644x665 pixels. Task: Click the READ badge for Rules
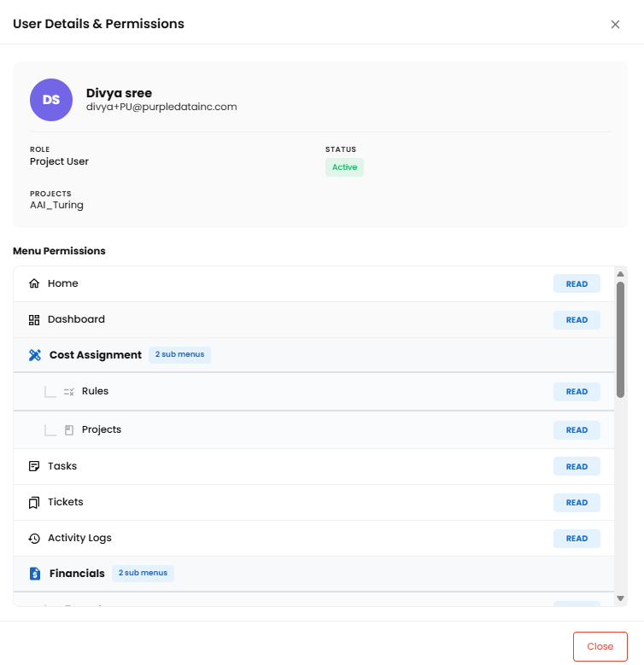tap(577, 392)
